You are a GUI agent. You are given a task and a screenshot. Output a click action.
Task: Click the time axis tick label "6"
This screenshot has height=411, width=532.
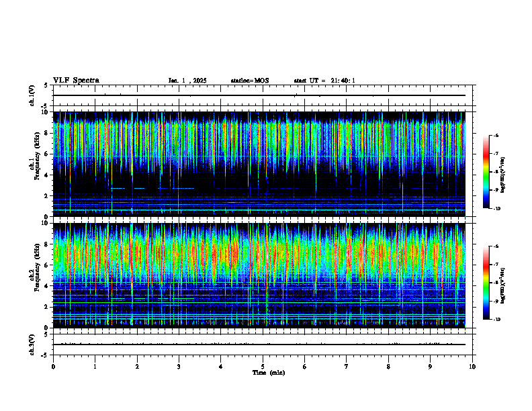pyautogui.click(x=305, y=367)
